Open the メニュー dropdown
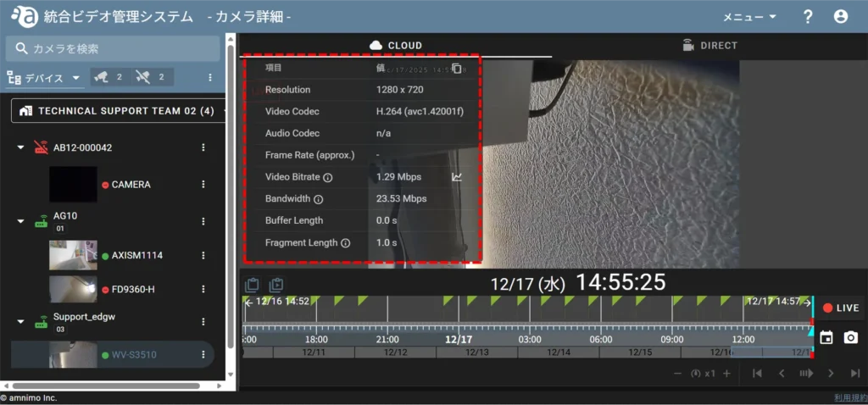Screen dimensions: 868x405 point(749,17)
